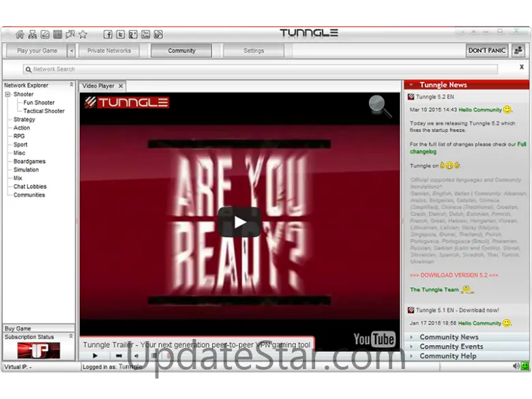Image resolution: width=532 pixels, height=399 pixels.
Task: Collapse the Shooter tree node
Action: point(8,94)
